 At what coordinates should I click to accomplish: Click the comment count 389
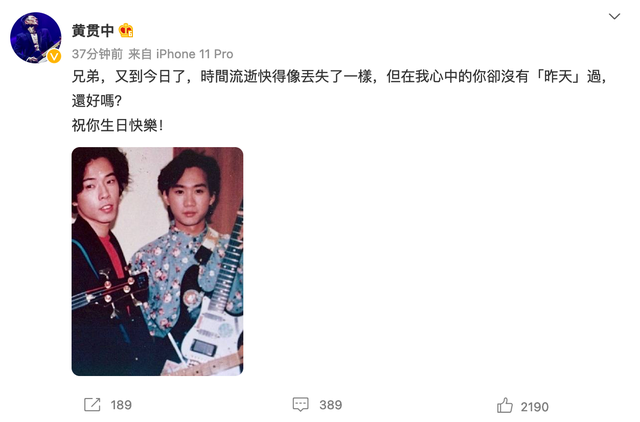click(331, 405)
